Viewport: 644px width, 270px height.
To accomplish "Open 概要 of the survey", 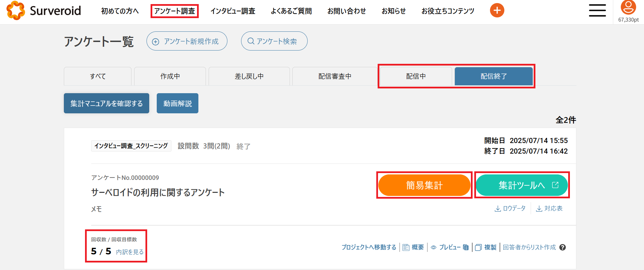I will pyautogui.click(x=414, y=247).
